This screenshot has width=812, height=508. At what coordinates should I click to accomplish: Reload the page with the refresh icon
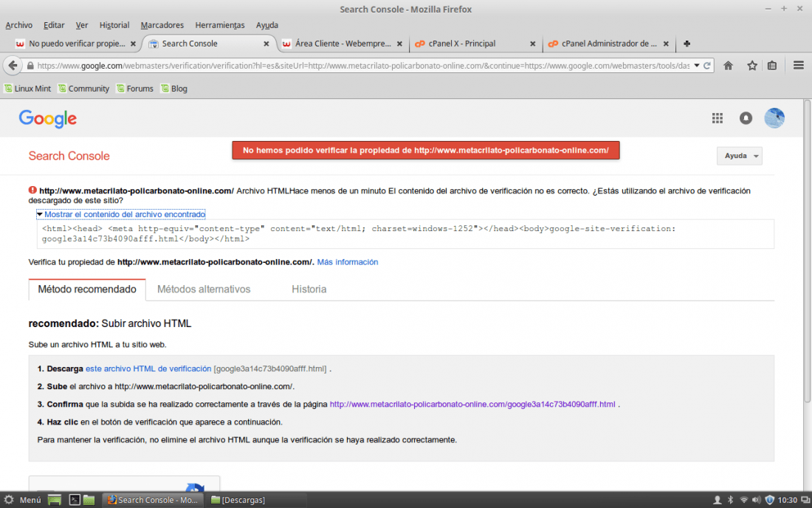tap(707, 66)
